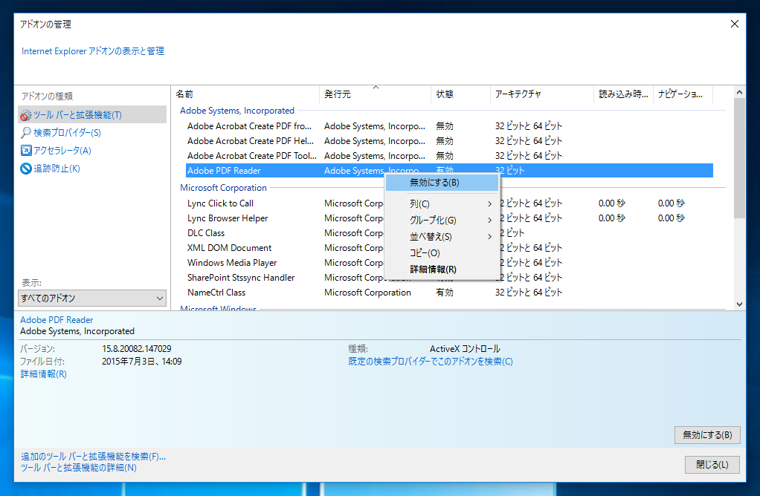Open the find more toolbars and extensions link
The height and width of the screenshot is (496, 760).
(93, 456)
